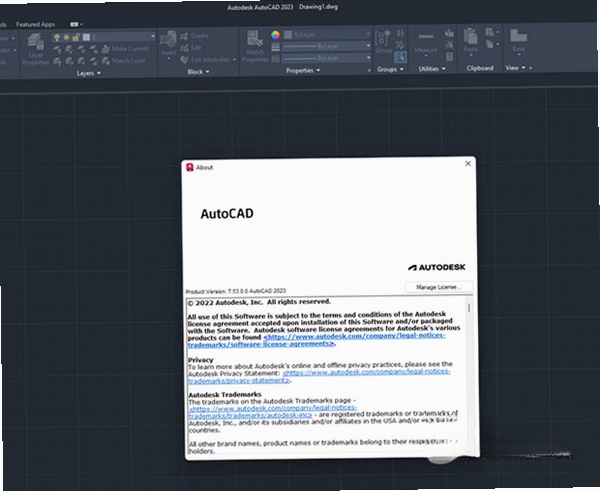The width and height of the screenshot is (600, 491).
Task: Click the Drawing1.dwg title text
Action: [x=318, y=7]
